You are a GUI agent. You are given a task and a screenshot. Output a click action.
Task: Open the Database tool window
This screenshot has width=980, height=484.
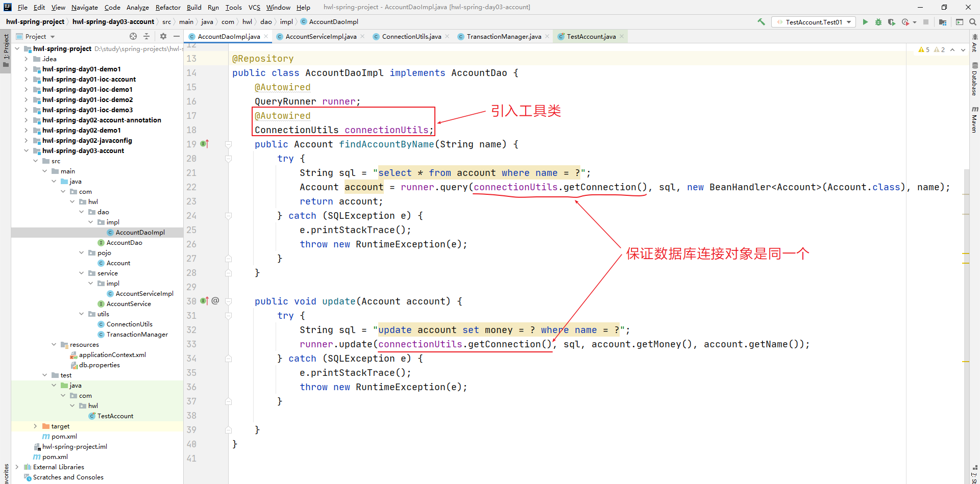[x=974, y=79]
